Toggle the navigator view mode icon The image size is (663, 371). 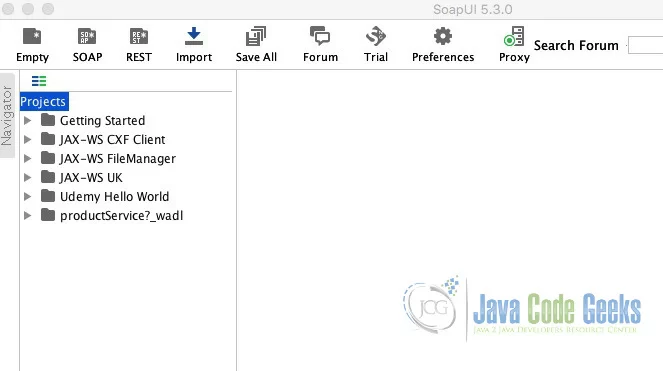39,81
